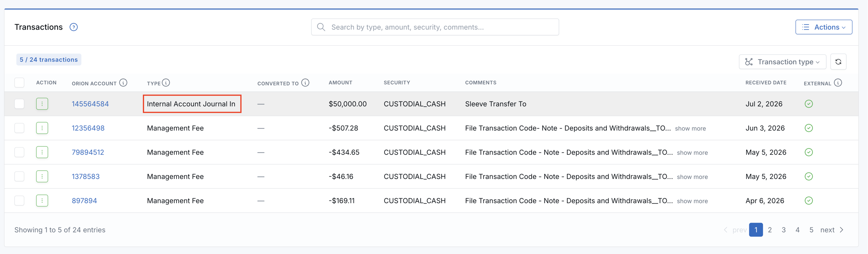Show more comments for -$169.11 row
This screenshot has width=868, height=254.
692,201
